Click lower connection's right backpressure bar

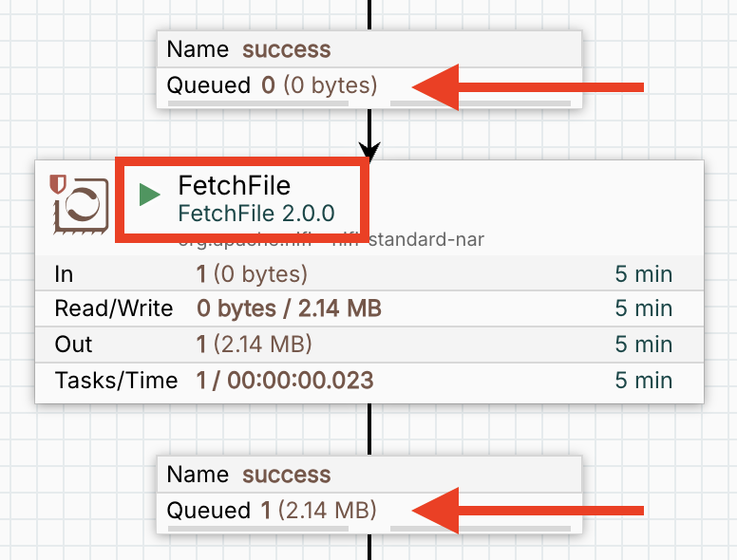tap(480, 528)
